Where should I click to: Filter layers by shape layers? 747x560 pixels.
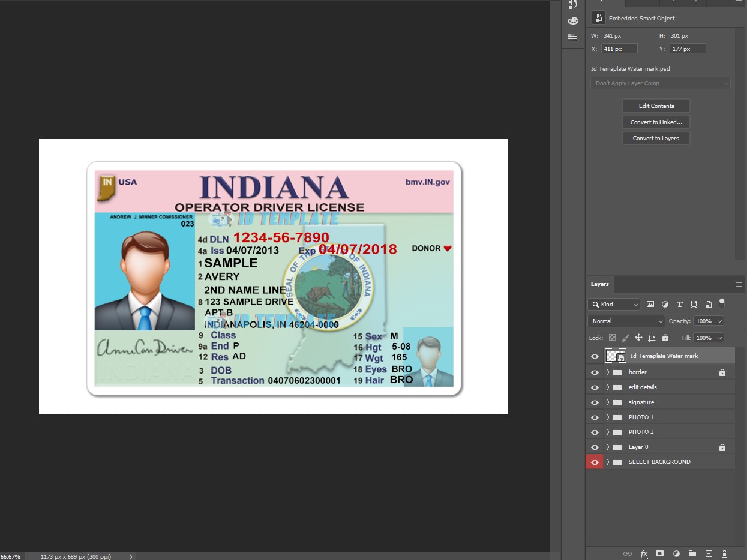pos(694,305)
